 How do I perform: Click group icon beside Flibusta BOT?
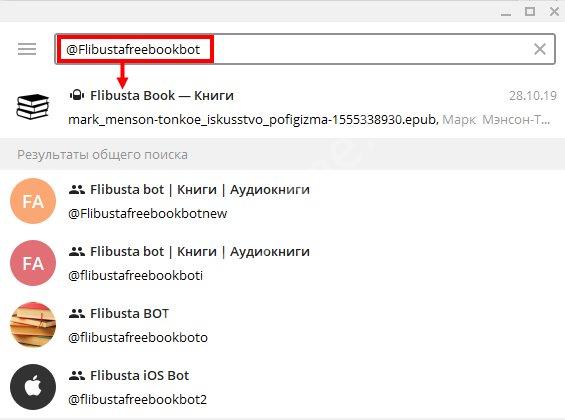tap(77, 314)
